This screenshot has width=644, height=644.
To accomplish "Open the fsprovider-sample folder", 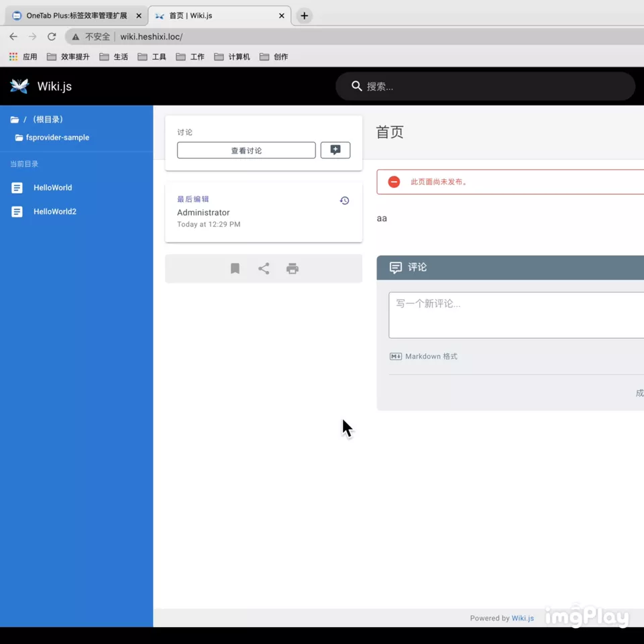I will click(x=52, y=137).
